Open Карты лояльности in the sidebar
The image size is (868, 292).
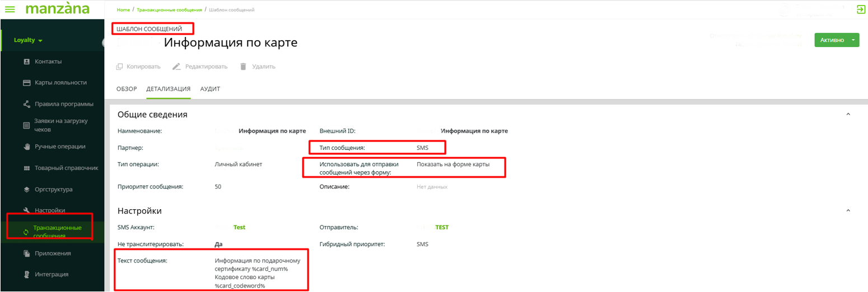click(x=60, y=83)
